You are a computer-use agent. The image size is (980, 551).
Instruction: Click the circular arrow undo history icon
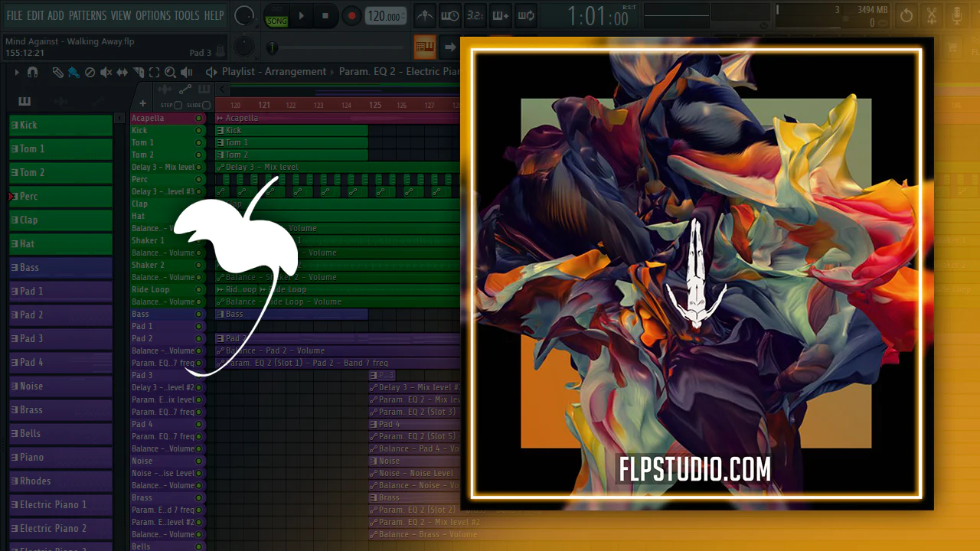(906, 15)
